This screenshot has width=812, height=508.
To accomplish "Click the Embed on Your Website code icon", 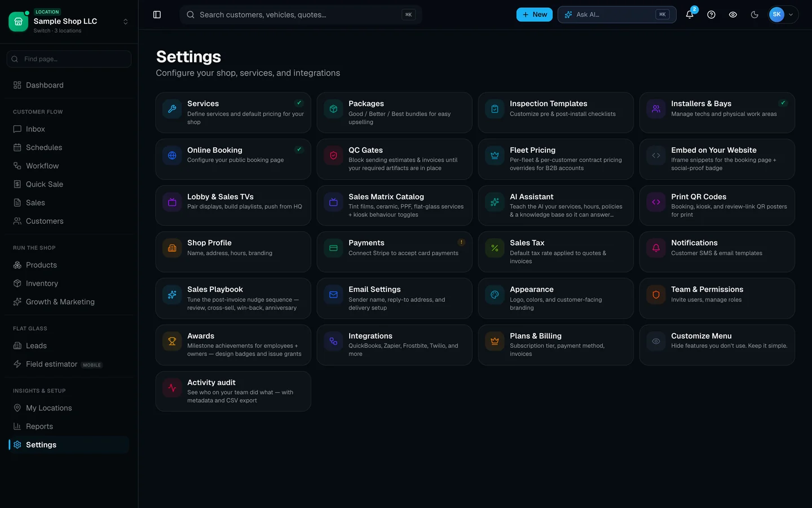I will (x=656, y=155).
